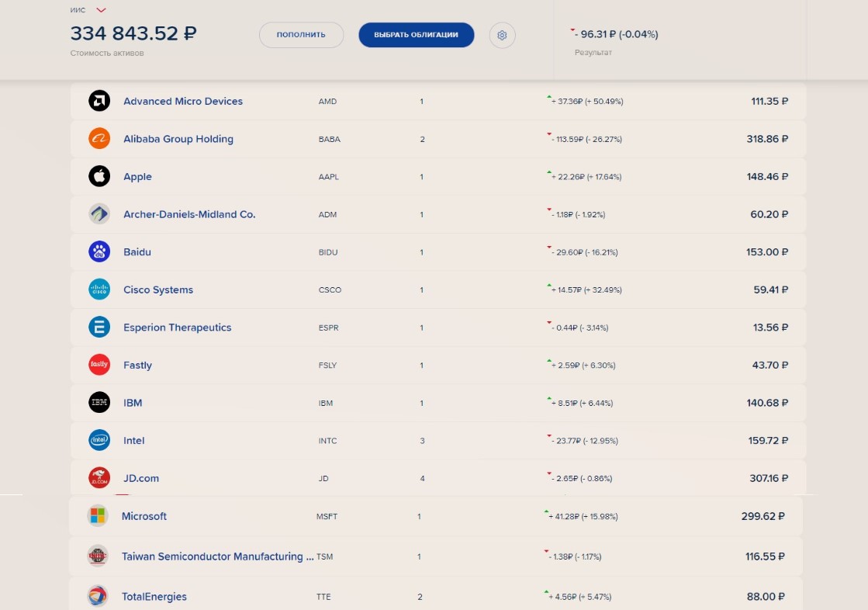Click the TSM ticker text
The height and width of the screenshot is (610, 868).
click(325, 556)
